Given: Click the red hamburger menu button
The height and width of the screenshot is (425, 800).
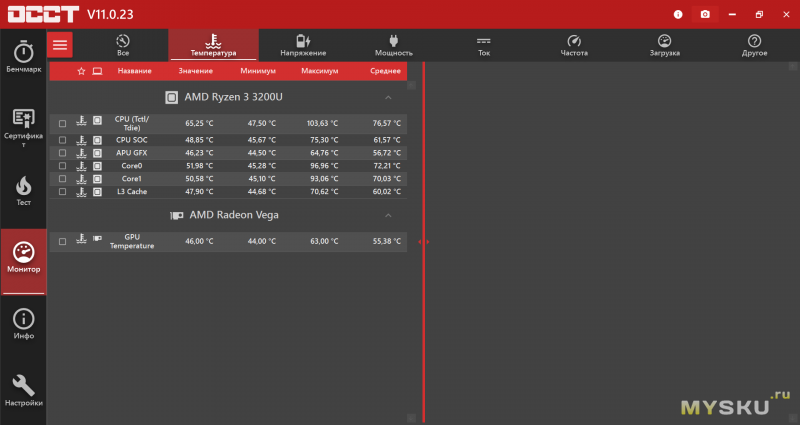Looking at the screenshot, I should pyautogui.click(x=60, y=45).
